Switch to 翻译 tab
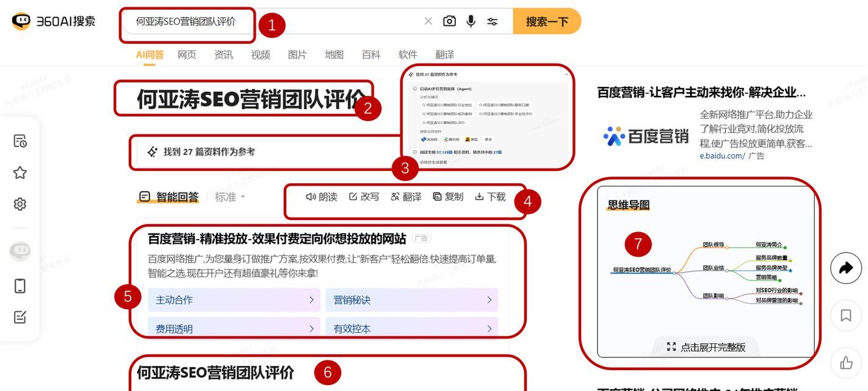This screenshot has width=868, height=391. 444,54
